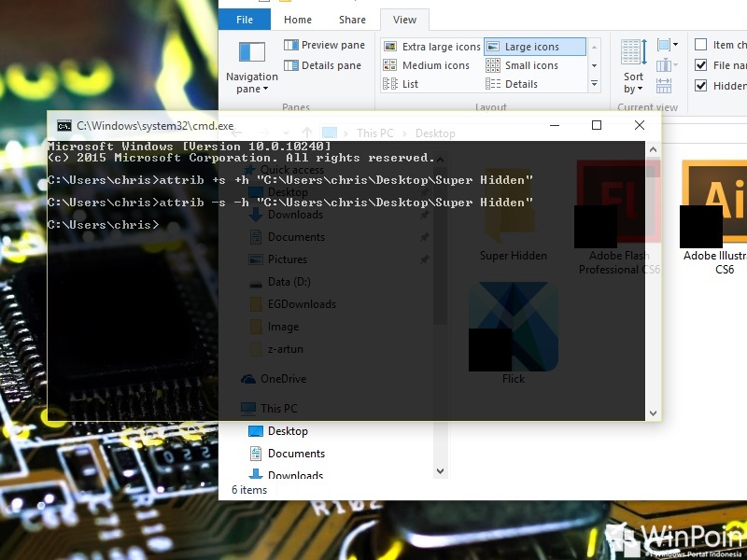Open the Preview pane
This screenshot has width=747, height=560.
324,44
